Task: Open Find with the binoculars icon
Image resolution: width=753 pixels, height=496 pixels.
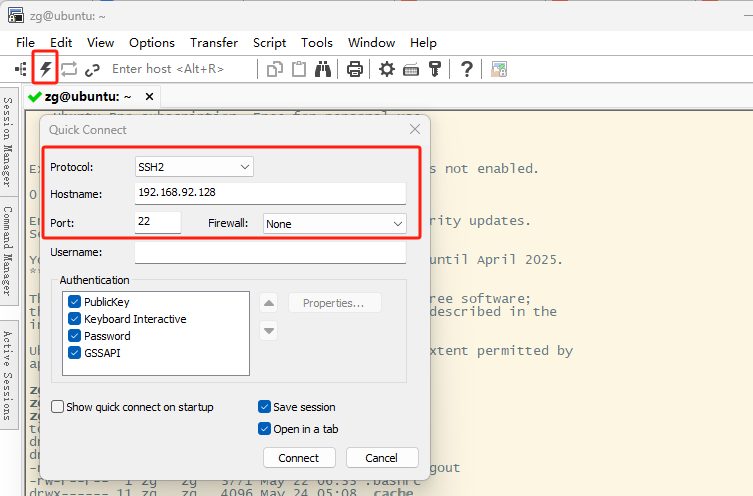Action: (x=323, y=69)
